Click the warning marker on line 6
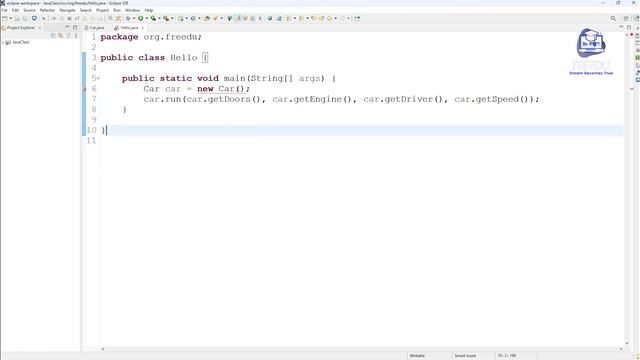This screenshot has width=640, height=360. click(x=84, y=89)
